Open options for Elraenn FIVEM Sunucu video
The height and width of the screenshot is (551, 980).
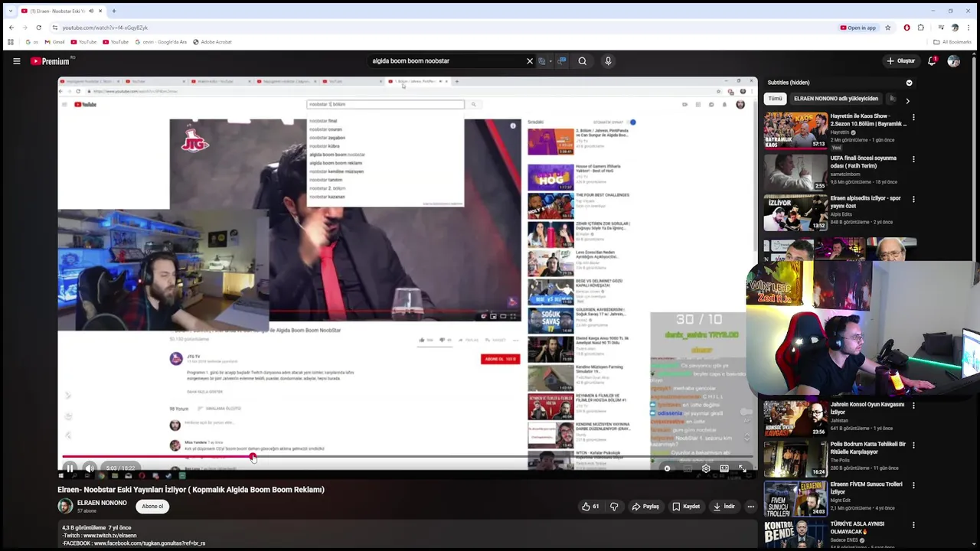click(913, 485)
